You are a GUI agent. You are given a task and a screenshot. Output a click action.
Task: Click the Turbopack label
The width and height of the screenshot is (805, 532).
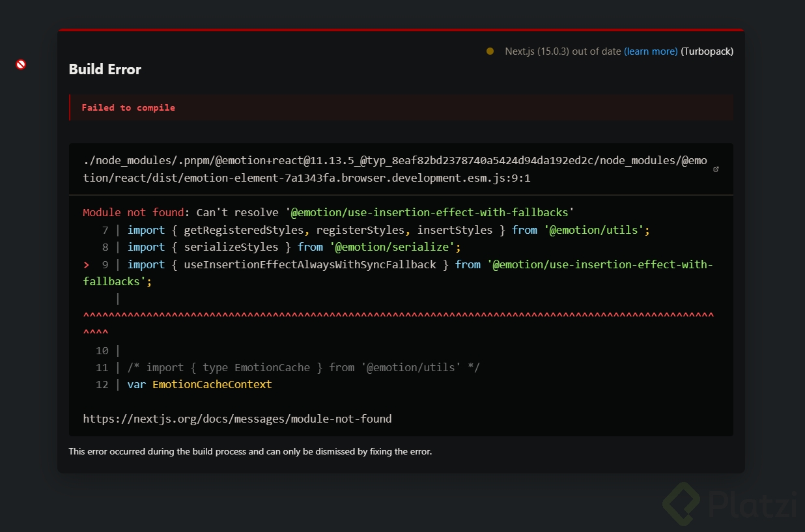pos(707,51)
